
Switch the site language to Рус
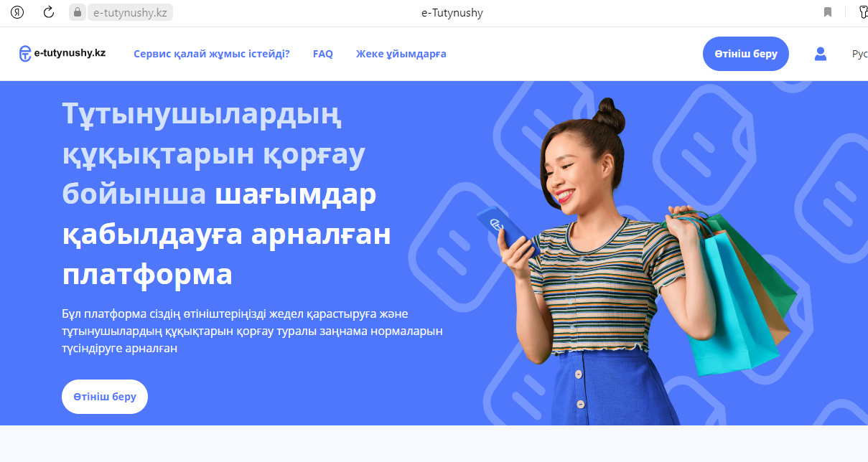point(859,54)
